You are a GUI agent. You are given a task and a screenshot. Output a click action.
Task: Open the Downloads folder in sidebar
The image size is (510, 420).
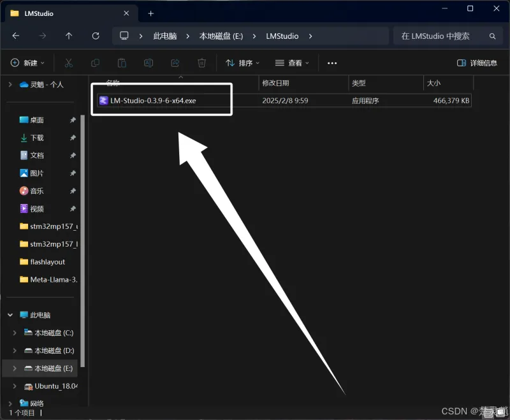[x=37, y=138]
